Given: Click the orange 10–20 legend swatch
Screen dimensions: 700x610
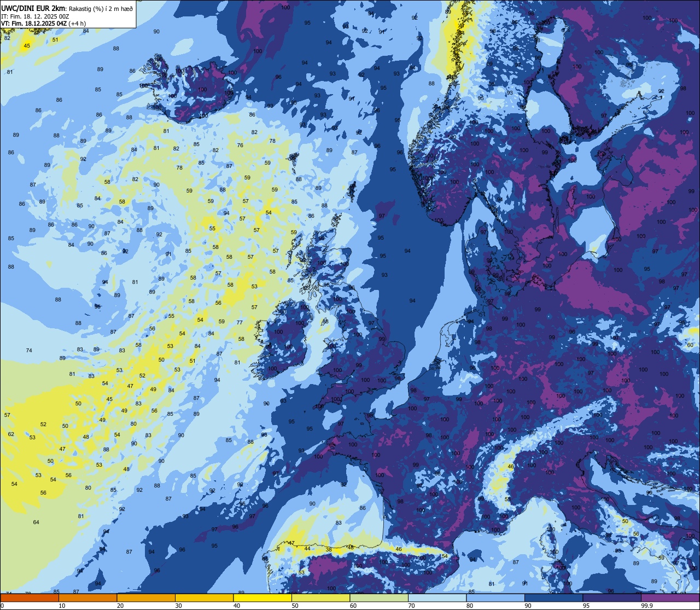Looking at the screenshot, I should point(87,597).
